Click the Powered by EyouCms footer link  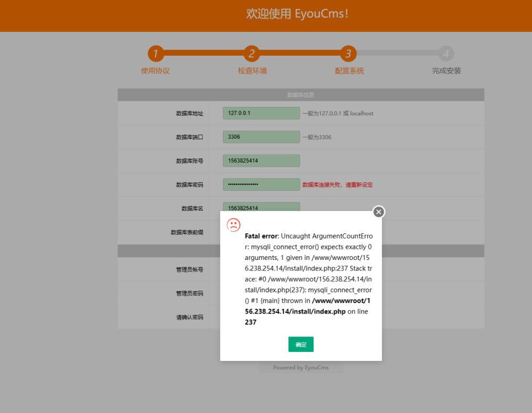coord(301,368)
